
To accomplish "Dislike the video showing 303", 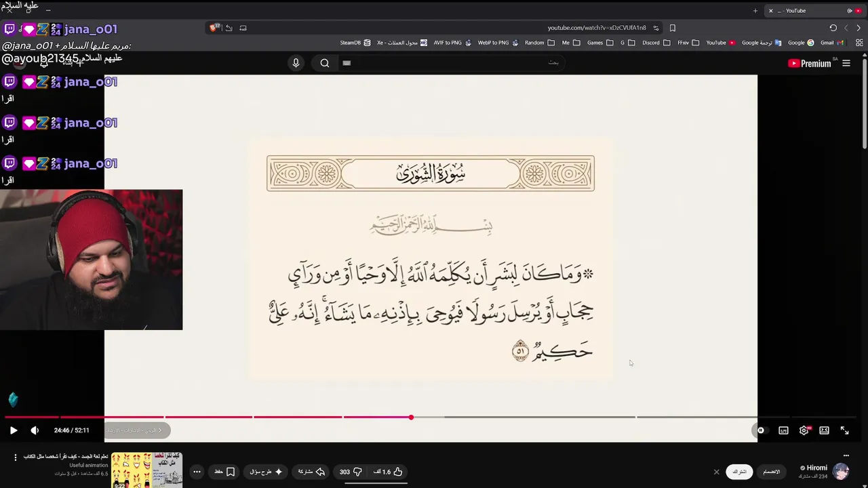I will pos(351,472).
